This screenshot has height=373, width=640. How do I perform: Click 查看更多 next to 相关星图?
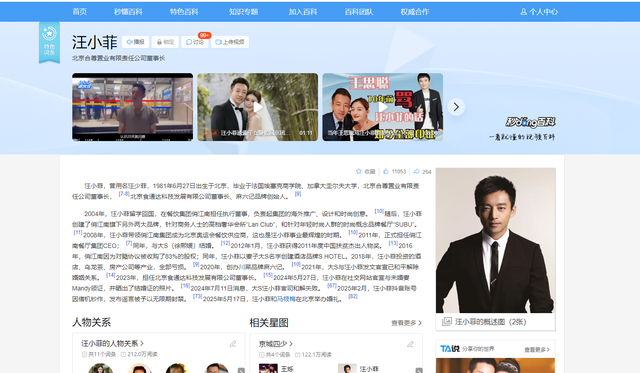(x=406, y=323)
